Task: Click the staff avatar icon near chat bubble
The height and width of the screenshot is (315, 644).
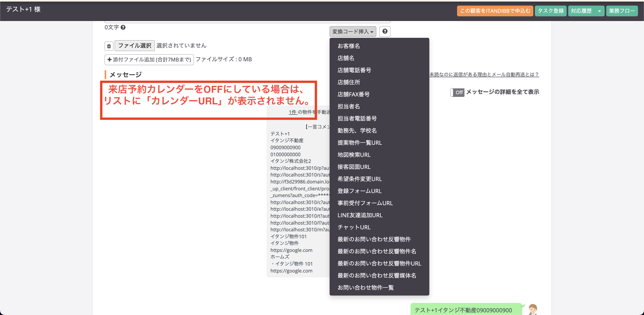Action: tap(532, 309)
